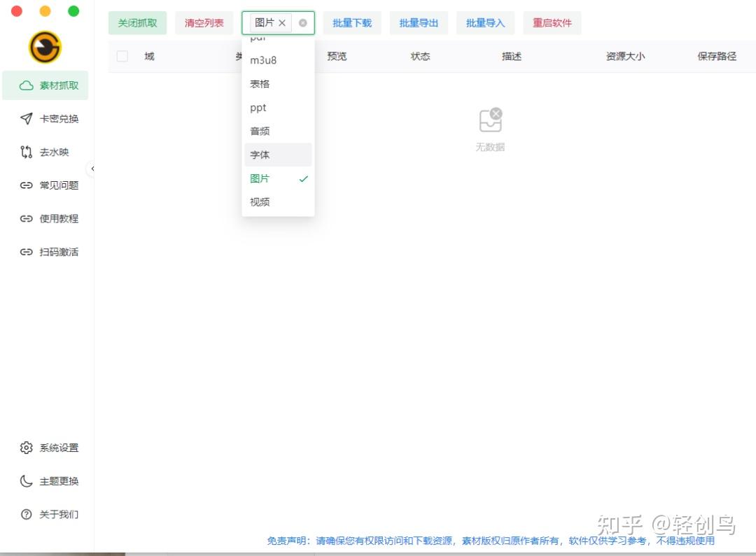
Task: Click the paper plane icon for 卡密兑换
Action: click(27, 118)
